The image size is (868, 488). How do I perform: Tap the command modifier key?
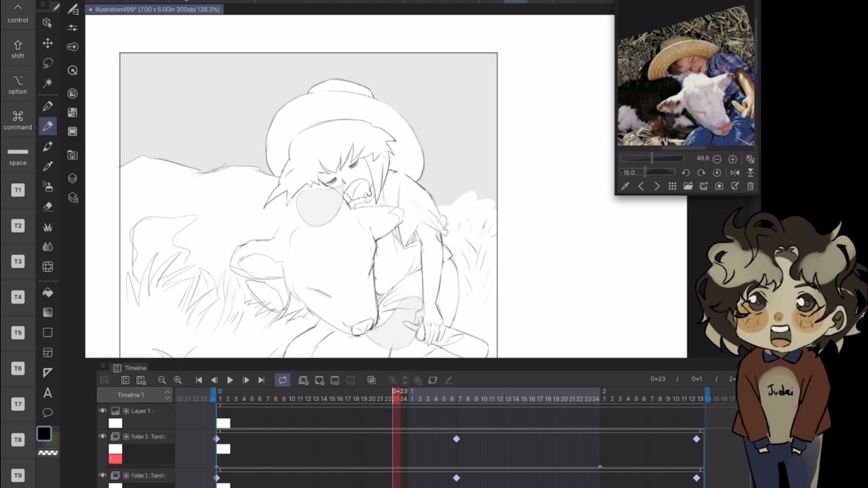point(18,121)
